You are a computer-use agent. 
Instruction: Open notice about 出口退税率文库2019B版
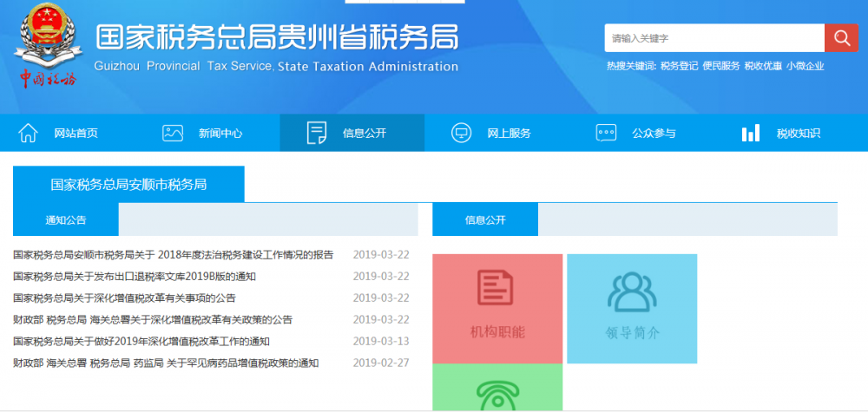pos(135,277)
